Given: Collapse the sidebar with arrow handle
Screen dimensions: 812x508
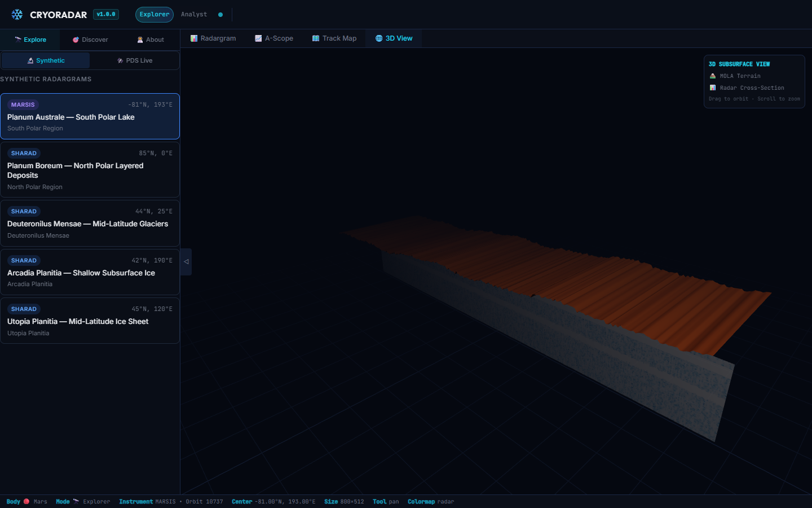Looking at the screenshot, I should click(186, 262).
